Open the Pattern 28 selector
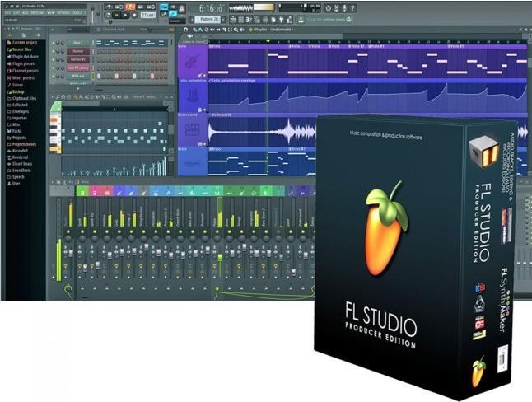This screenshot has height=402, width=532. (x=208, y=19)
